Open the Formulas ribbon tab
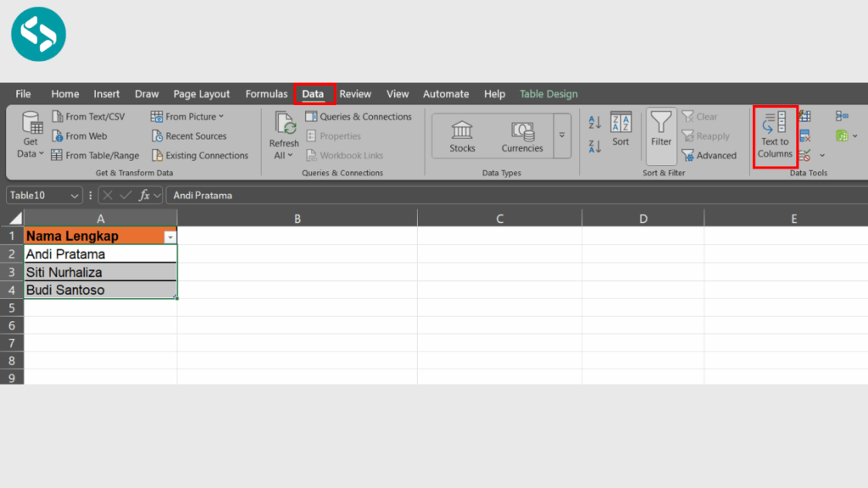 coord(266,93)
